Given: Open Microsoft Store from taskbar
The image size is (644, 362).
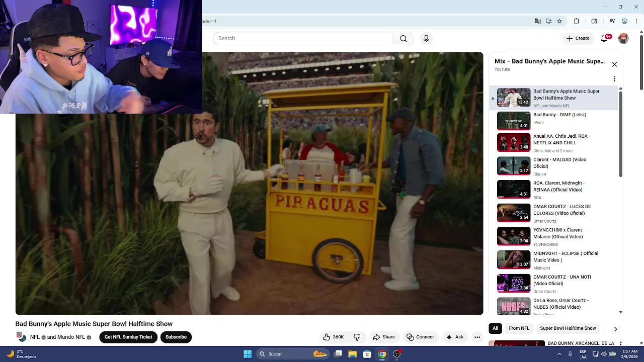Looking at the screenshot, I should [367, 354].
